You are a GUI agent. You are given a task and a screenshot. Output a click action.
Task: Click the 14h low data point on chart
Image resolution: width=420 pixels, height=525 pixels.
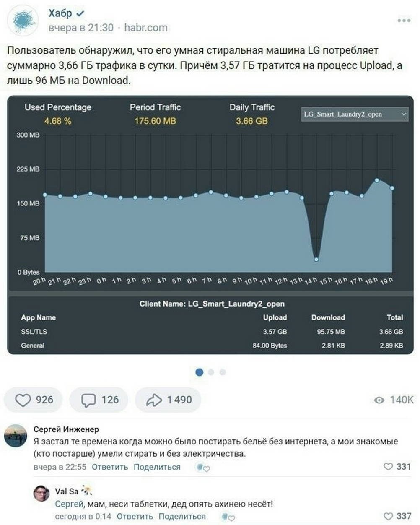[316, 259]
